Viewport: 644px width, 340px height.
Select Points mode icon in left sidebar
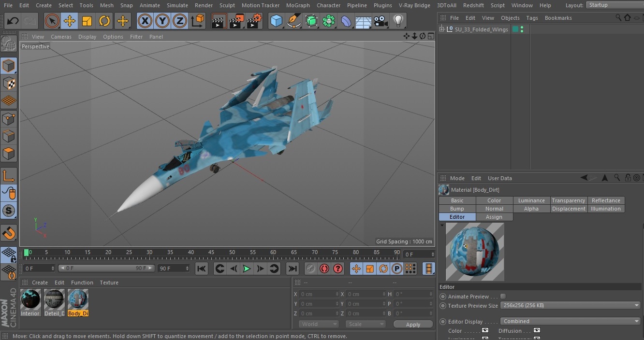(9, 119)
